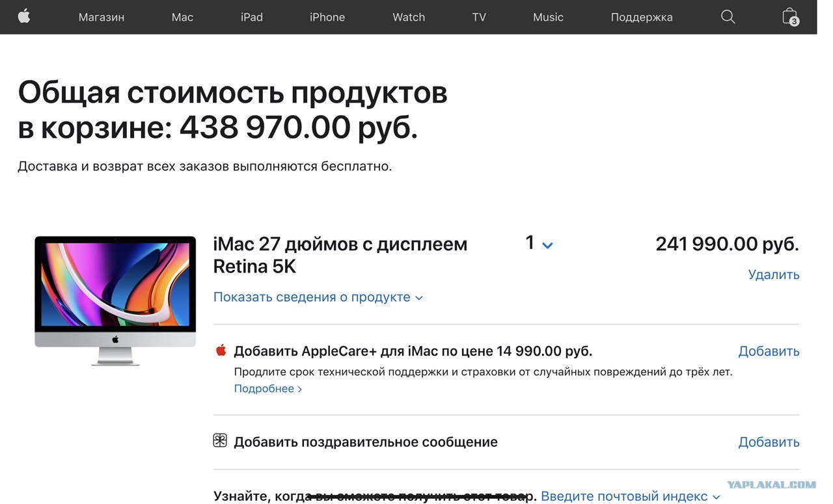
Task: Open the search magnifier icon
Action: pyautogui.click(x=728, y=17)
